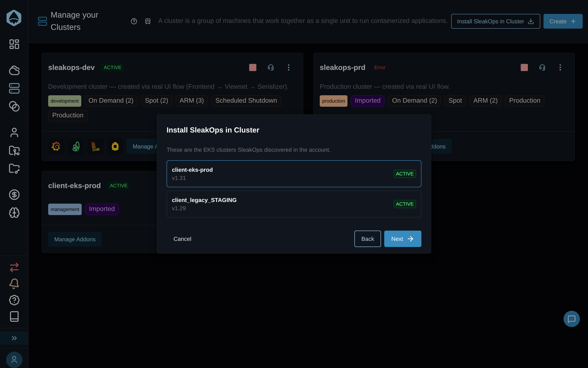The image size is (588, 368).
Task: Click the red swap arrows icon
Action: [x=14, y=267]
